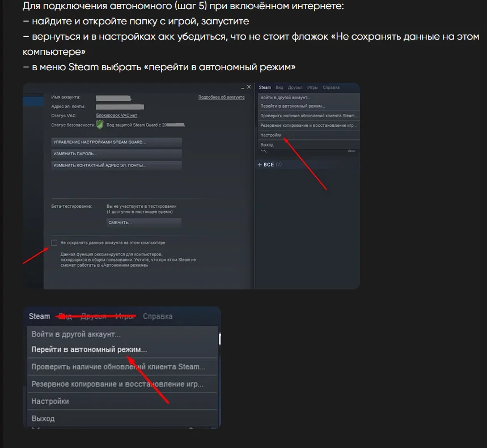This screenshot has height=448, width=487.
Task: Select 'Выход' in the upper small menu
Action: point(309,144)
